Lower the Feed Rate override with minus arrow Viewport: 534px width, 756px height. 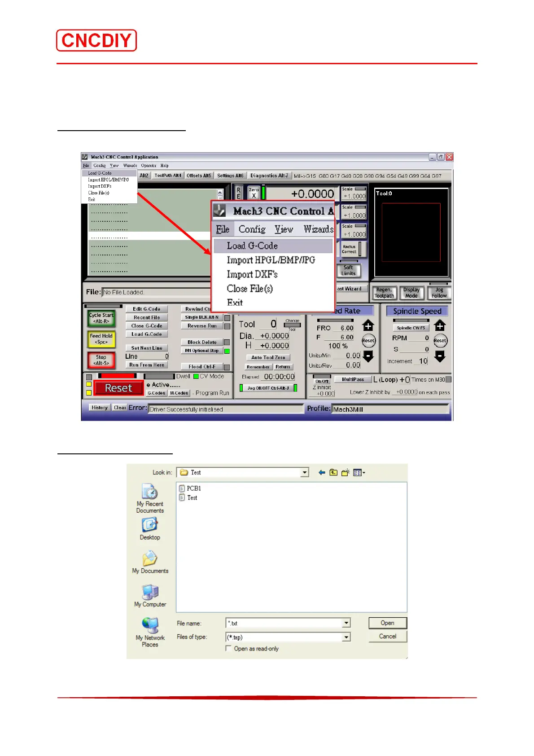(368, 356)
